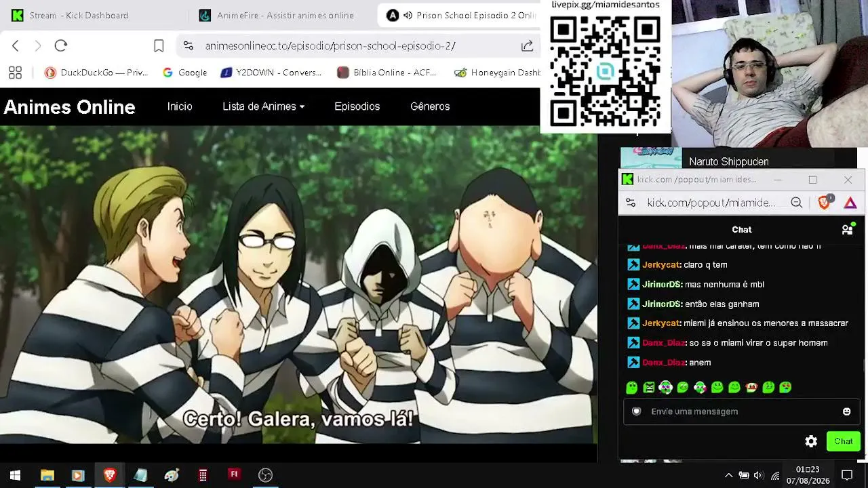
Task: Expand the Lista de Animes dropdown
Action: pos(264,106)
